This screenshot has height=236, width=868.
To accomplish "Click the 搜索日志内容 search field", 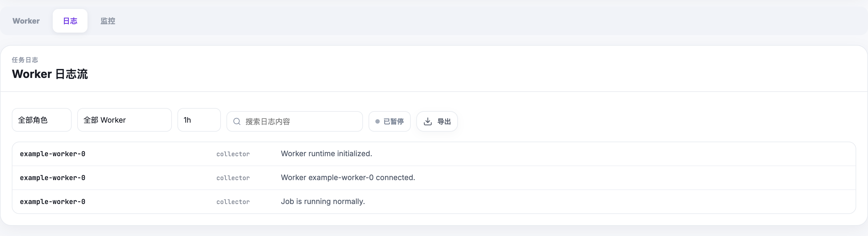I will click(295, 121).
